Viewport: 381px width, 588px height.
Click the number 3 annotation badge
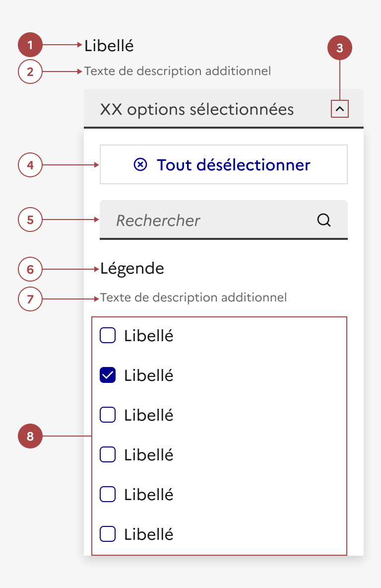click(x=340, y=48)
